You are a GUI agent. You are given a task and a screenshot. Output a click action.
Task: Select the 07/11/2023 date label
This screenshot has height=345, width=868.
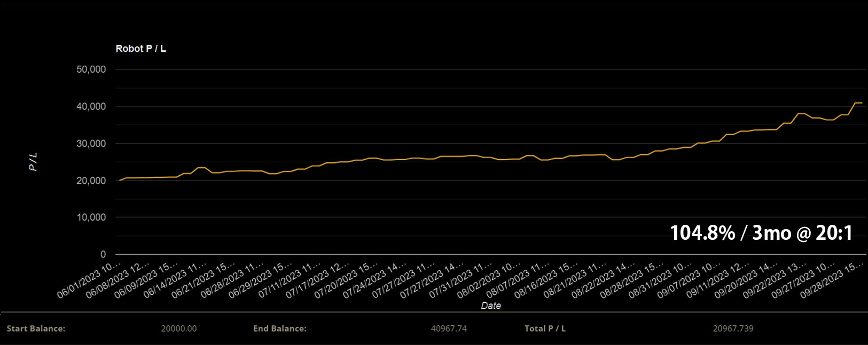(289, 280)
